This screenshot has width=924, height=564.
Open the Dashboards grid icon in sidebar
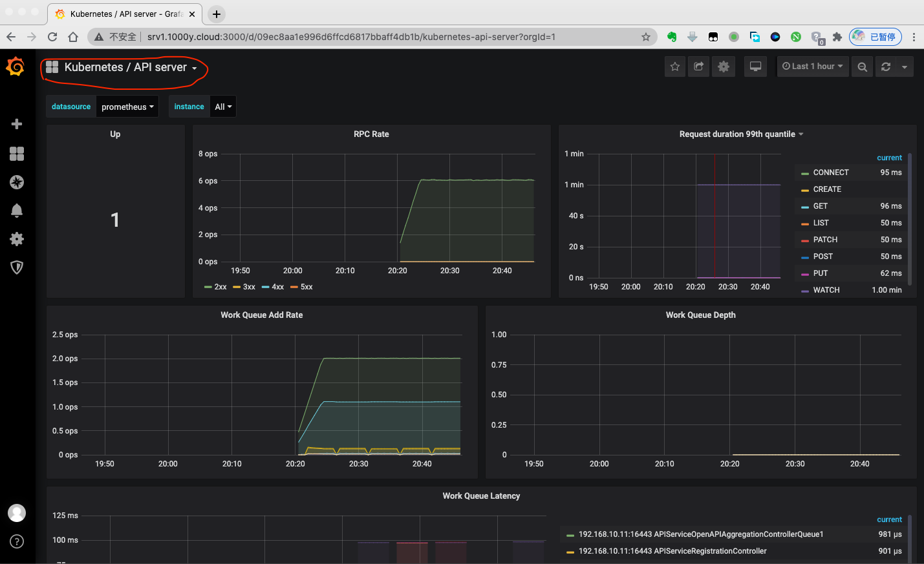coord(17,154)
